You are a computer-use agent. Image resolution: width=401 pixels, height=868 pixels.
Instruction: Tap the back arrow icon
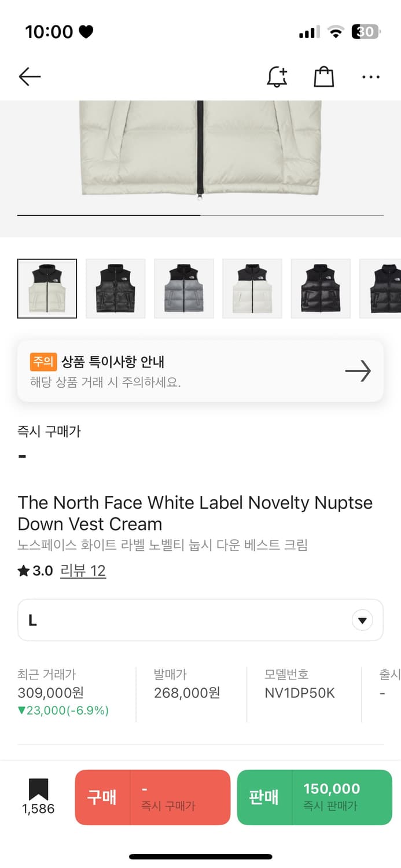click(30, 76)
